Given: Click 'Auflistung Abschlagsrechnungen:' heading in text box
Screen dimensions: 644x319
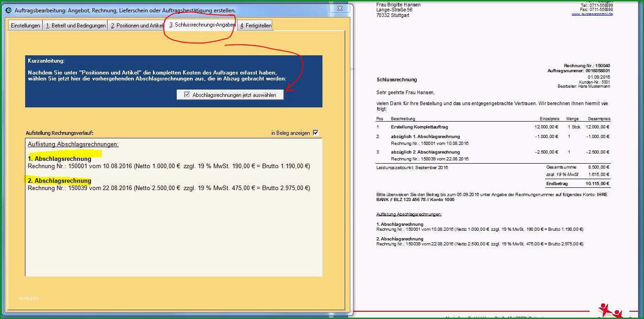Looking at the screenshot, I should 73,144.
